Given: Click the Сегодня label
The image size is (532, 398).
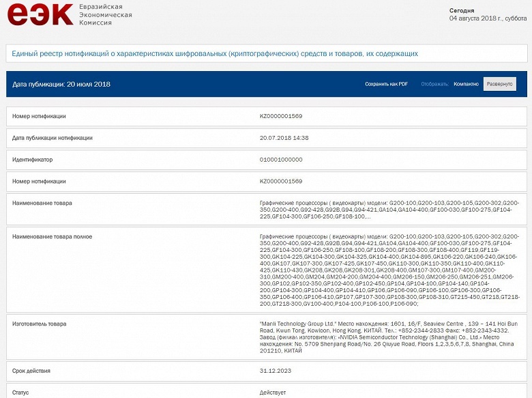Looking at the screenshot, I should (462, 10).
